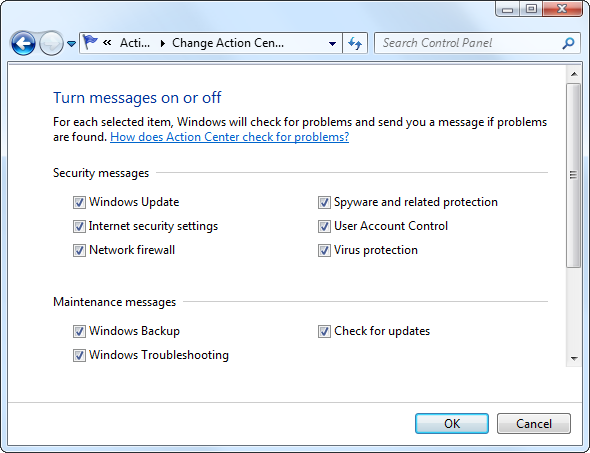The width and height of the screenshot is (590, 453).
Task: Click the blue Back arrow button
Action: coord(23,43)
